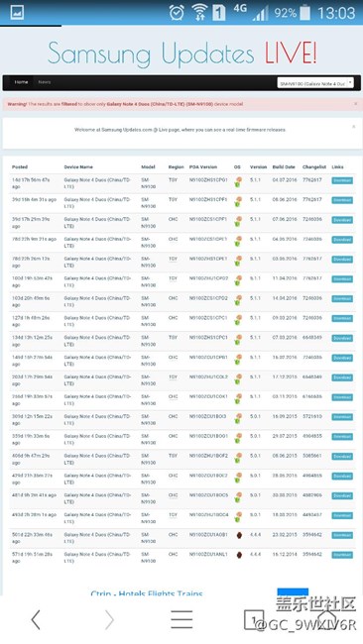This screenshot has width=363, height=644.
Task: Tap the alarm clock status icon
Action: 177,12
